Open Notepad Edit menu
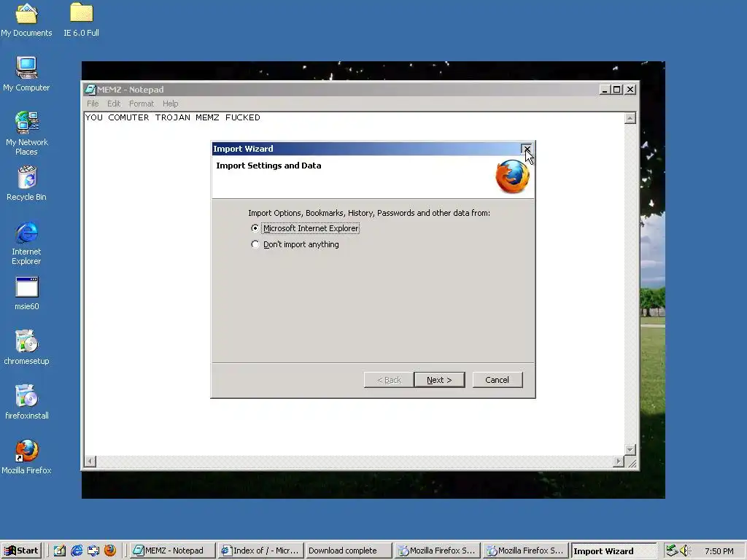This screenshot has width=747, height=560. 114,104
